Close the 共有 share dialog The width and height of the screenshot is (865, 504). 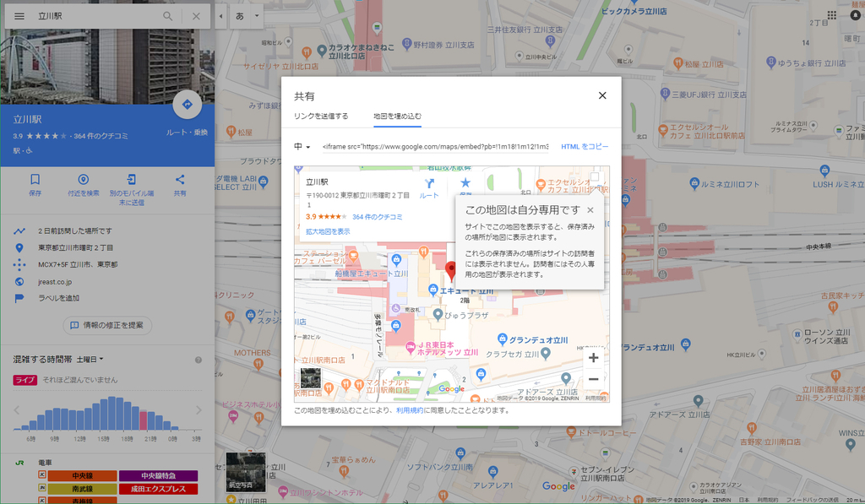[602, 95]
